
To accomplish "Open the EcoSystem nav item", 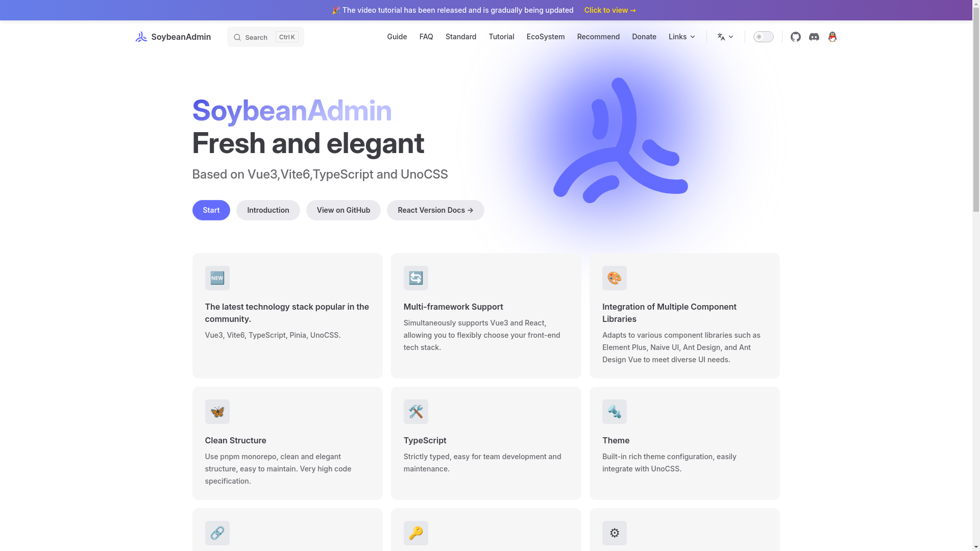I will click(x=546, y=37).
